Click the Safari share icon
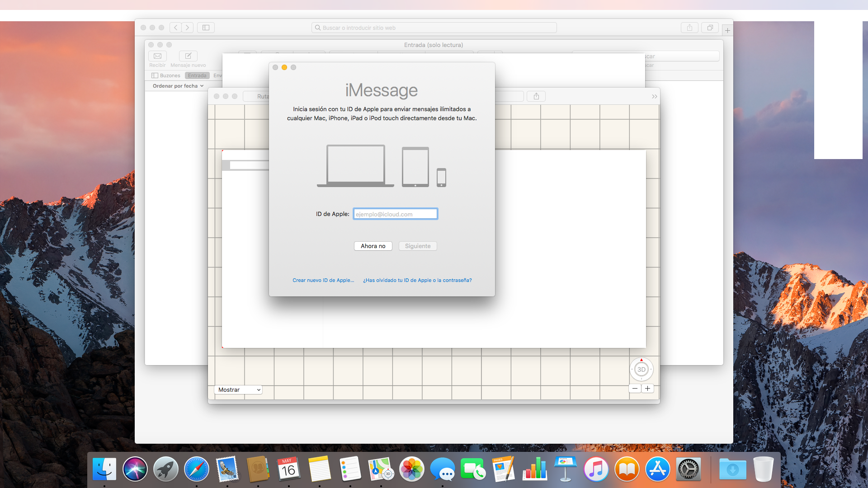The image size is (868, 488). click(x=689, y=28)
